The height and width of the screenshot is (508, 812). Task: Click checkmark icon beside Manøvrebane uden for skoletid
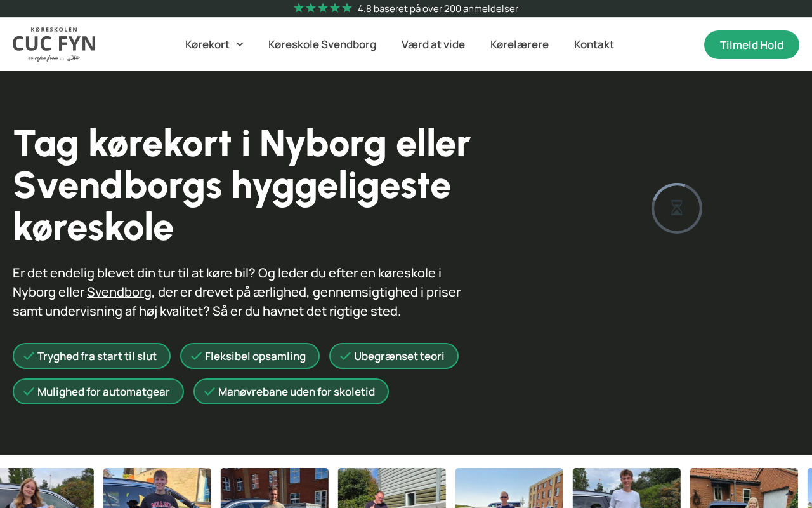tap(209, 392)
